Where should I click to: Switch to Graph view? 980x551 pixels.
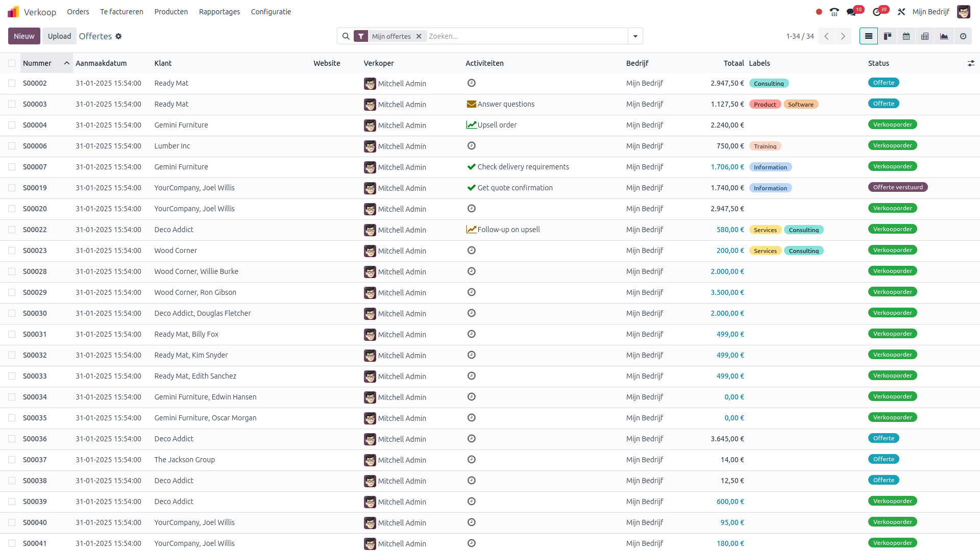(944, 36)
